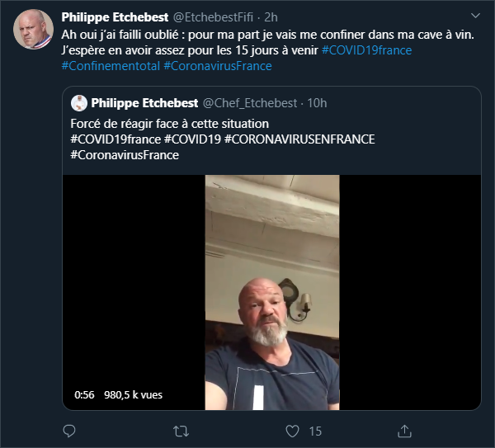The height and width of the screenshot is (448, 495).
Task: Retweet this tweet using the arrows icon
Action: (x=181, y=431)
